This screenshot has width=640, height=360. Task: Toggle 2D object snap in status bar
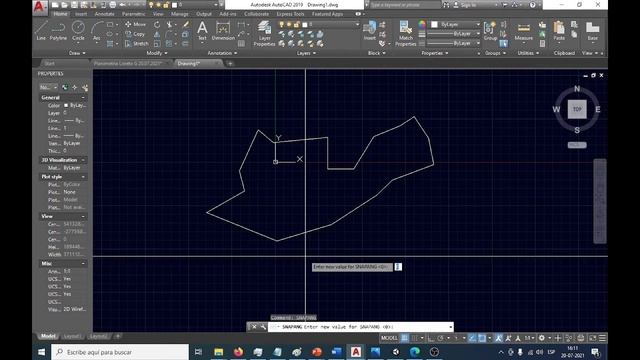(x=482, y=338)
